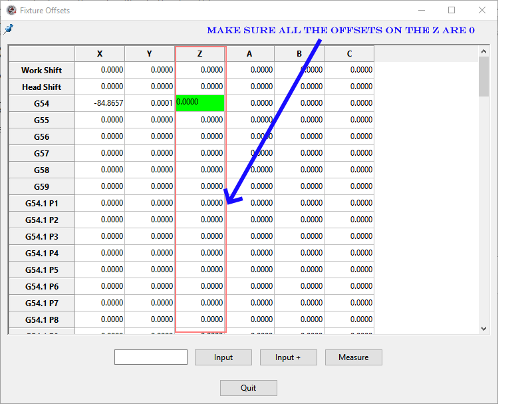Maximize the Fixture Offsets window

pos(452,10)
